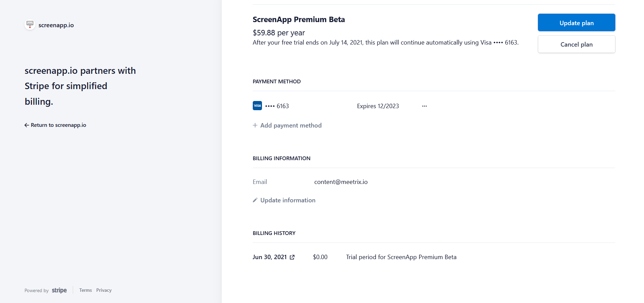The height and width of the screenshot is (303, 644).
Task: Open the Jun 30, 2021 invoice date
Action: coord(269,257)
